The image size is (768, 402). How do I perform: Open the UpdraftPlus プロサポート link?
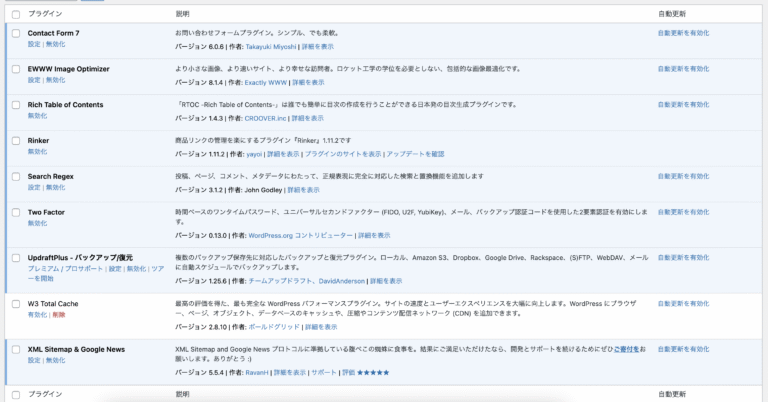coord(84,269)
